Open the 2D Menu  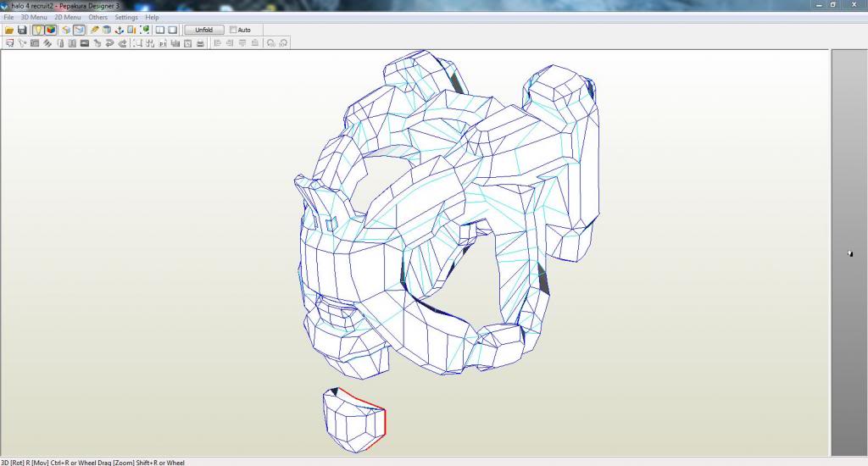[68, 17]
